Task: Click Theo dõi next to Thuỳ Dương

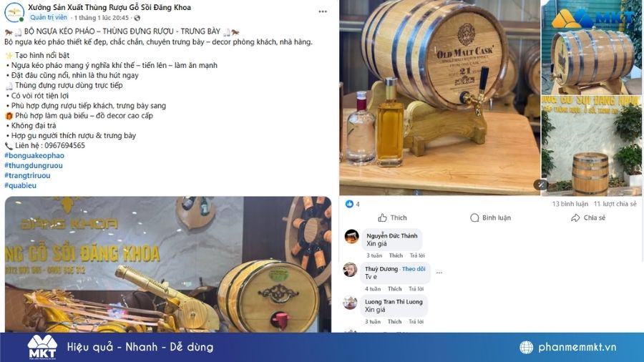Action: coord(414,269)
